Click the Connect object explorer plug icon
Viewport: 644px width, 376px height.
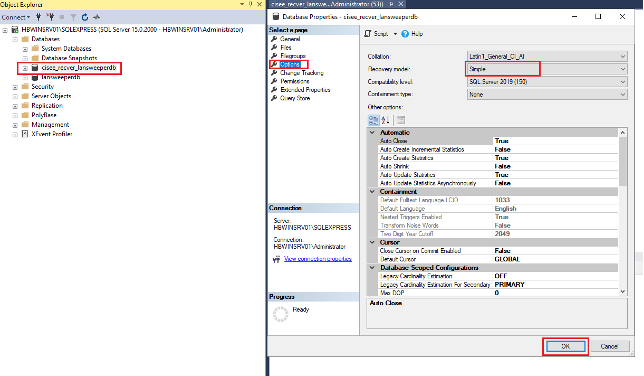38,17
